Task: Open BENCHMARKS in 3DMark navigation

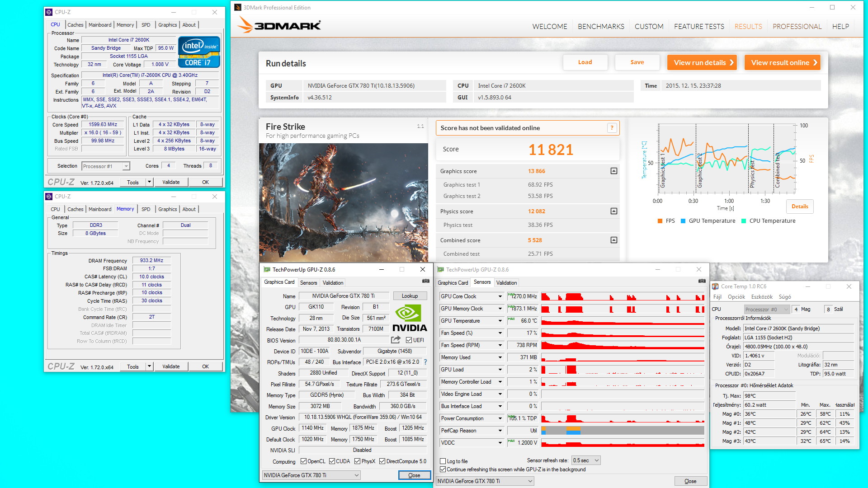Action: click(601, 27)
